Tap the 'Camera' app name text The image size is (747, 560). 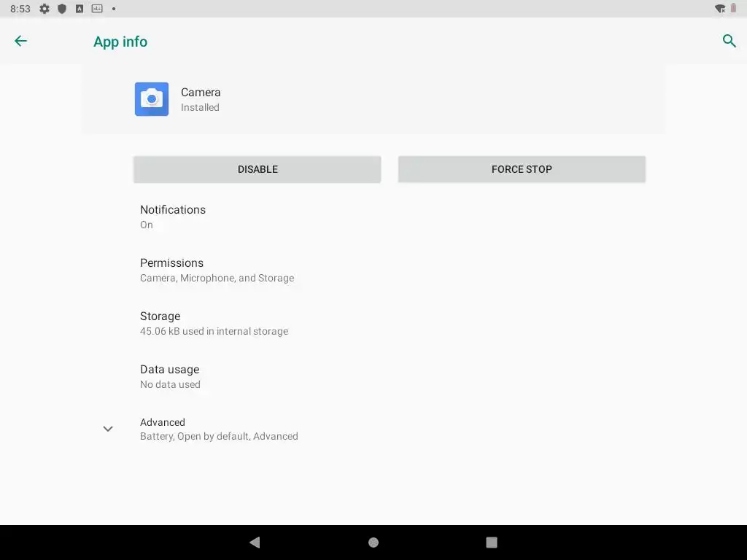[x=201, y=93]
